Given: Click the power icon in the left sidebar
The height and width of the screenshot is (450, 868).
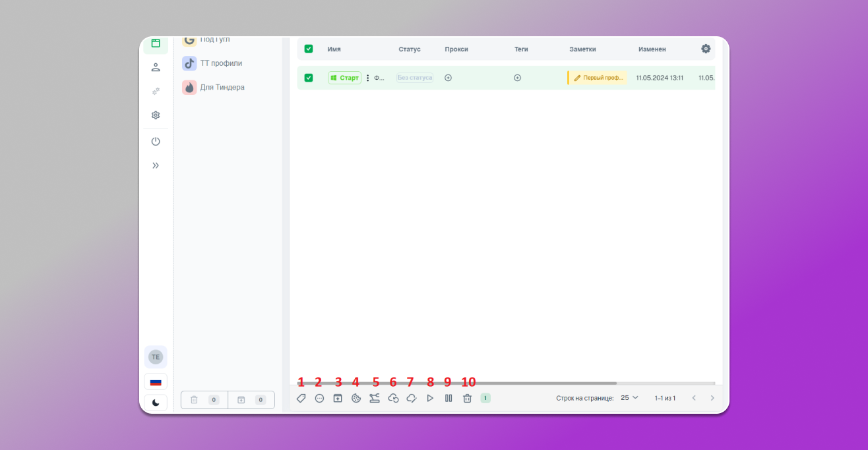Looking at the screenshot, I should 156,142.
